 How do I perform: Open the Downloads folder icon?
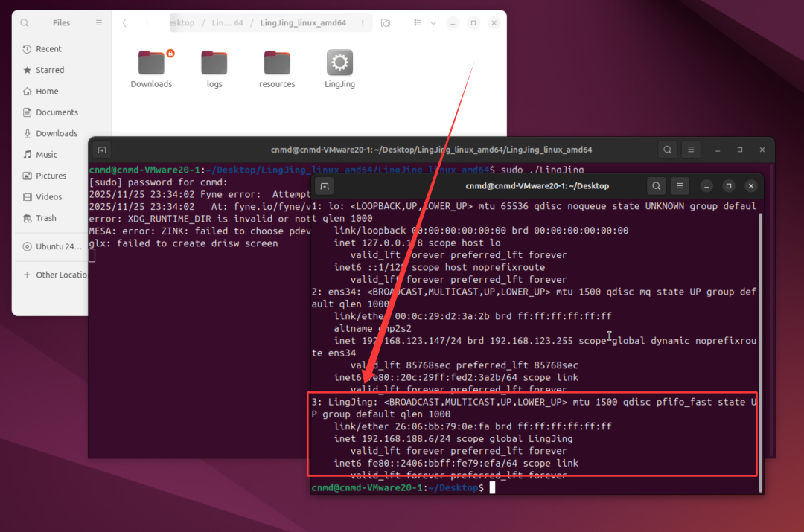click(151, 63)
